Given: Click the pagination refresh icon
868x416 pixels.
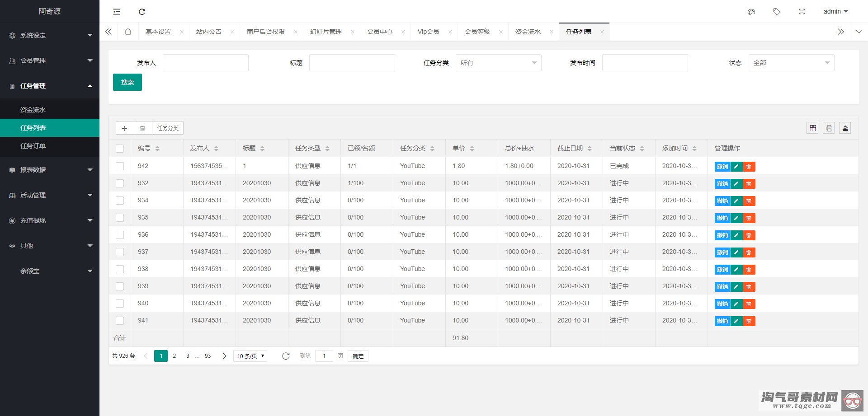Looking at the screenshot, I should pos(286,356).
